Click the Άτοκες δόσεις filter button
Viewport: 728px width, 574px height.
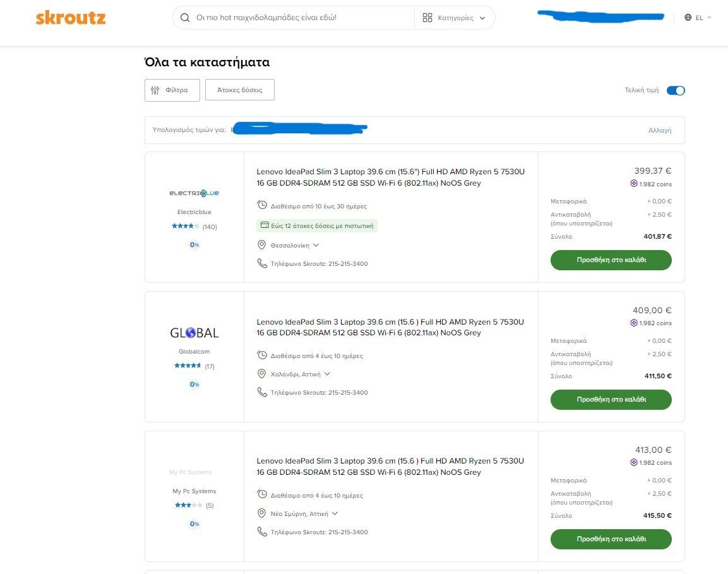tap(239, 90)
